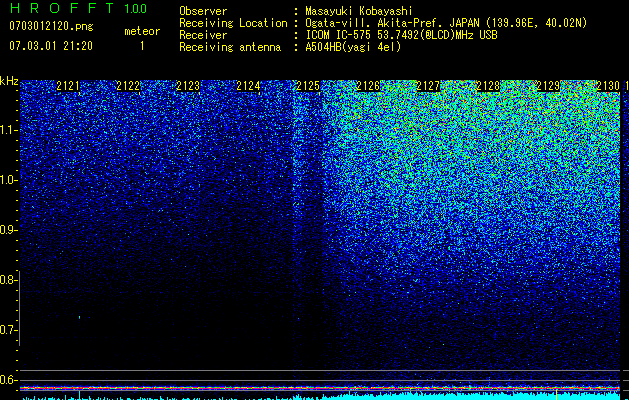Click the 2124 time marker
This screenshot has width=629, height=400.
(x=248, y=86)
